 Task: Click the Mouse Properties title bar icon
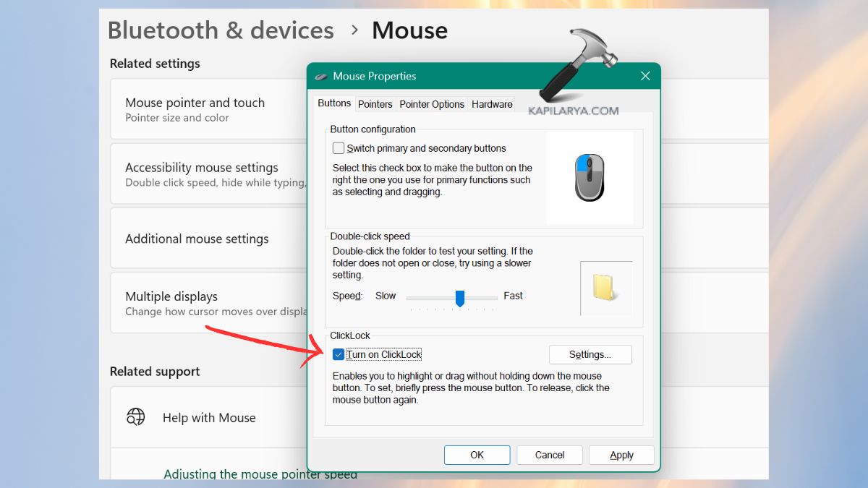click(321, 77)
